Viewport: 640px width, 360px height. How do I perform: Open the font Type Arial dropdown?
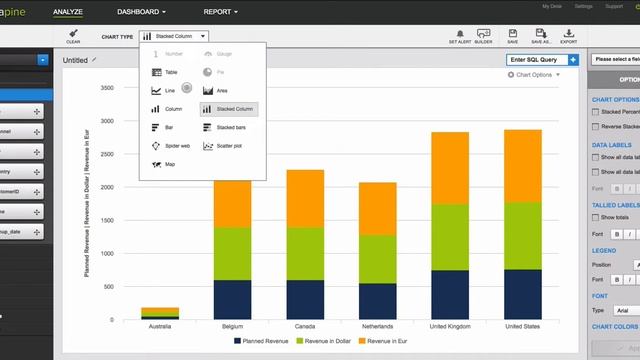[x=627, y=311]
